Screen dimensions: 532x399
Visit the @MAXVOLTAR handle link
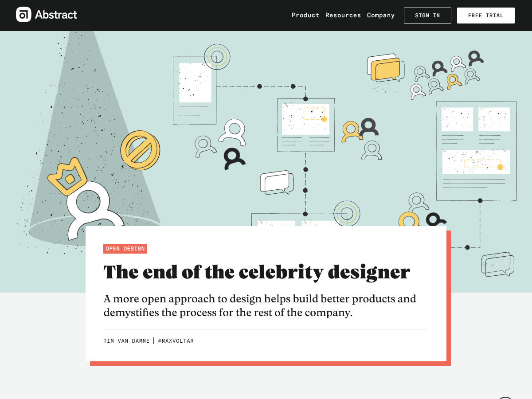coord(176,341)
